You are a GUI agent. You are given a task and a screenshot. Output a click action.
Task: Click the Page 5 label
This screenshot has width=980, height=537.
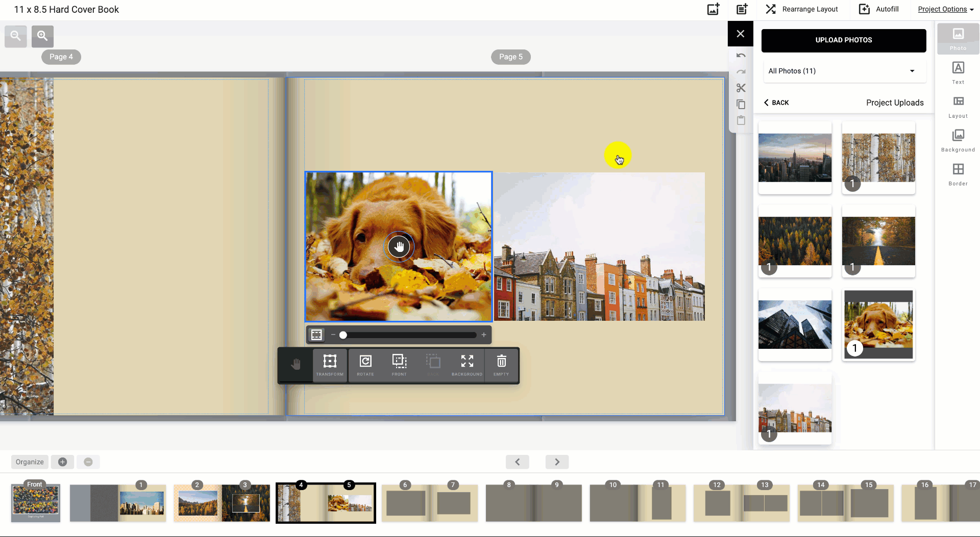click(x=511, y=57)
